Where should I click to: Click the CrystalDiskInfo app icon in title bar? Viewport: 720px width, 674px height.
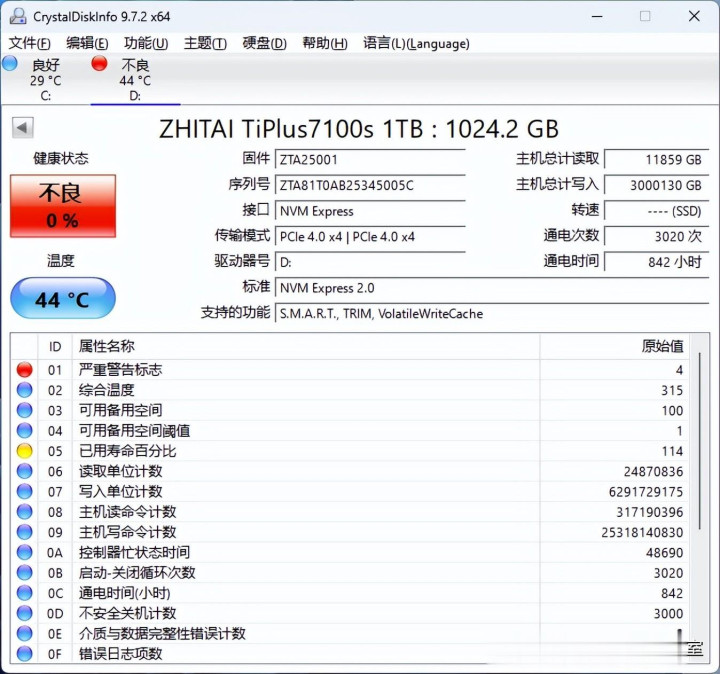tap(17, 16)
